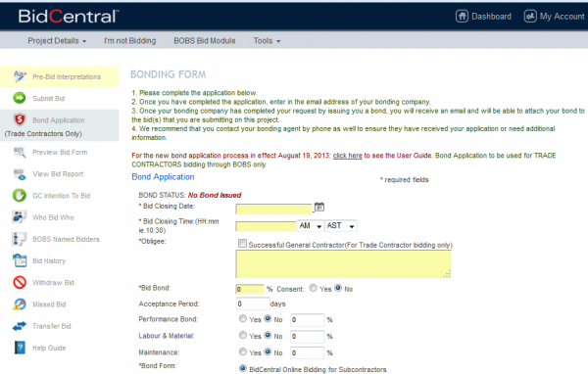
Task: Open the Dashboard link
Action: click(491, 17)
